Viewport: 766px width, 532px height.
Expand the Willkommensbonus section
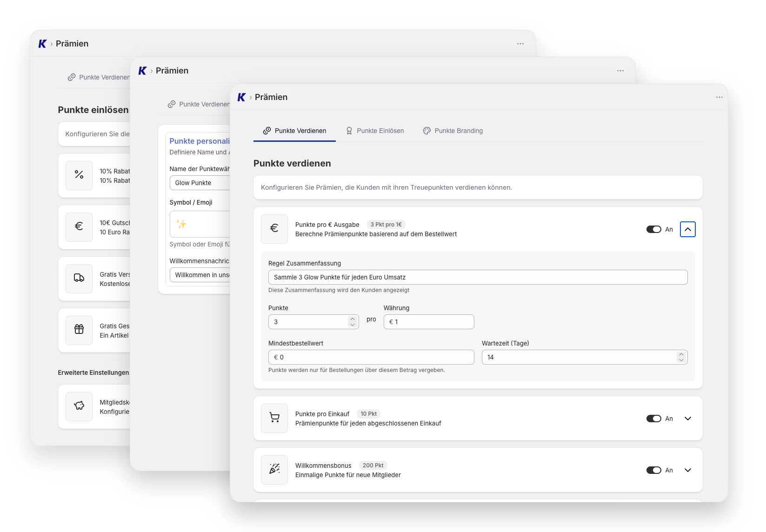click(688, 470)
